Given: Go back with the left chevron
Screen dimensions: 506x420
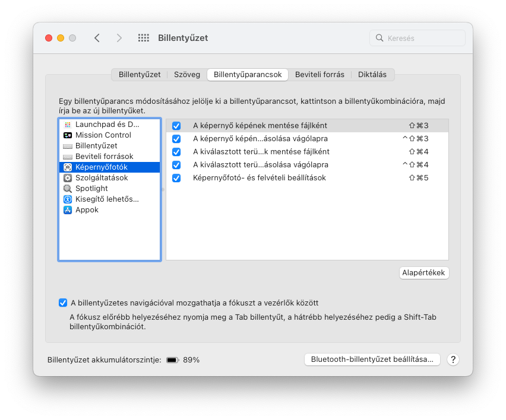Looking at the screenshot, I should tap(97, 38).
